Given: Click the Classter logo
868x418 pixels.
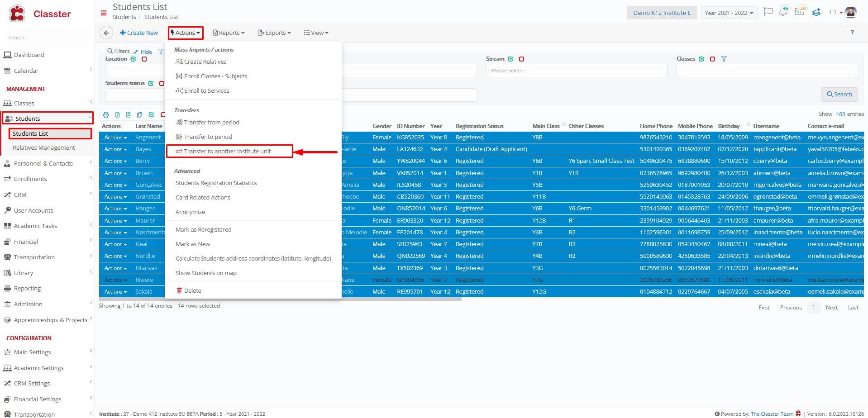Looking at the screenshot, I should [39, 14].
